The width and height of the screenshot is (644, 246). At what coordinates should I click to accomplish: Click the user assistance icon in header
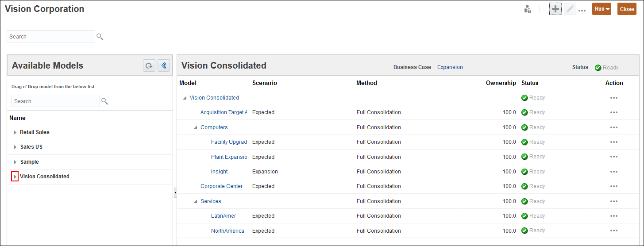[527, 9]
